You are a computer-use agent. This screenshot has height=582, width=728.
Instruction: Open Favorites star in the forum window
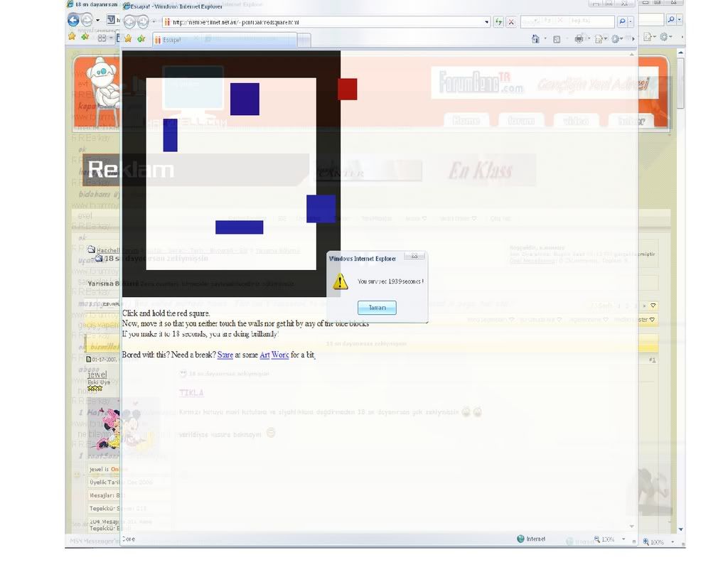[72, 36]
